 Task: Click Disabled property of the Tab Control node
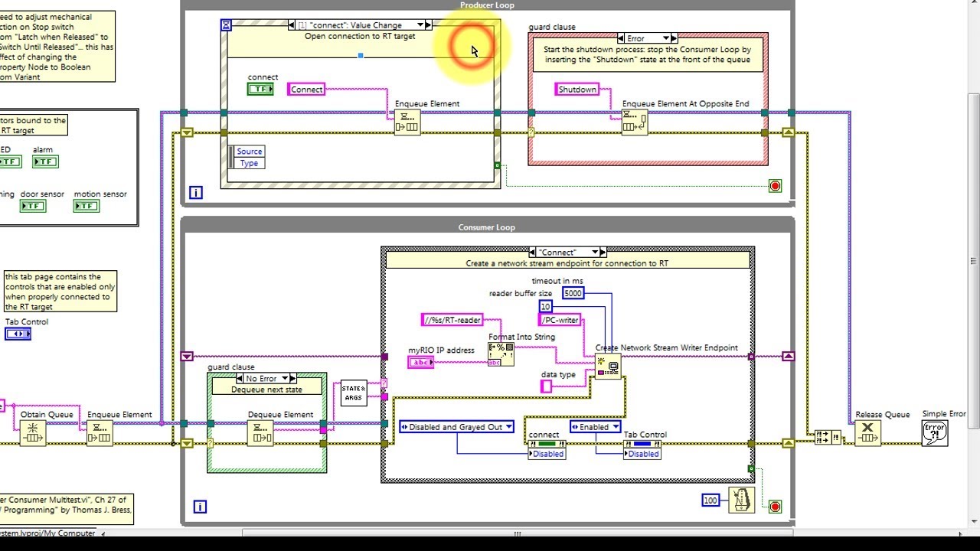click(643, 454)
